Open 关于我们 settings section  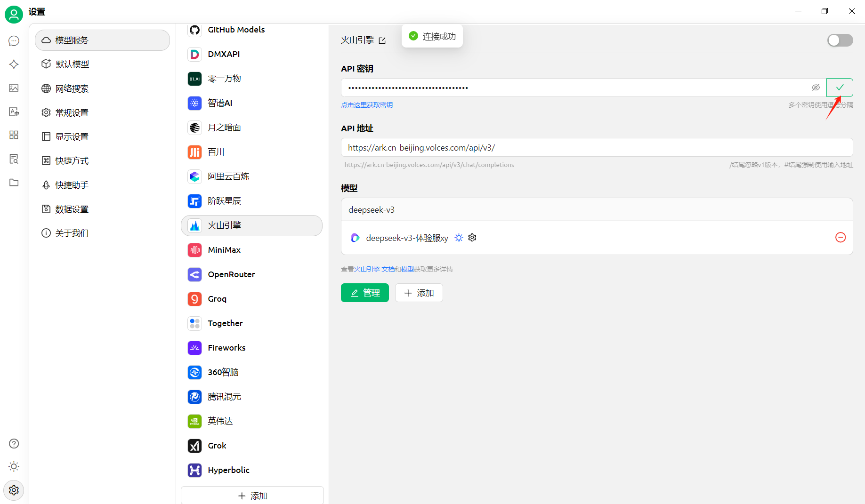coord(102,233)
